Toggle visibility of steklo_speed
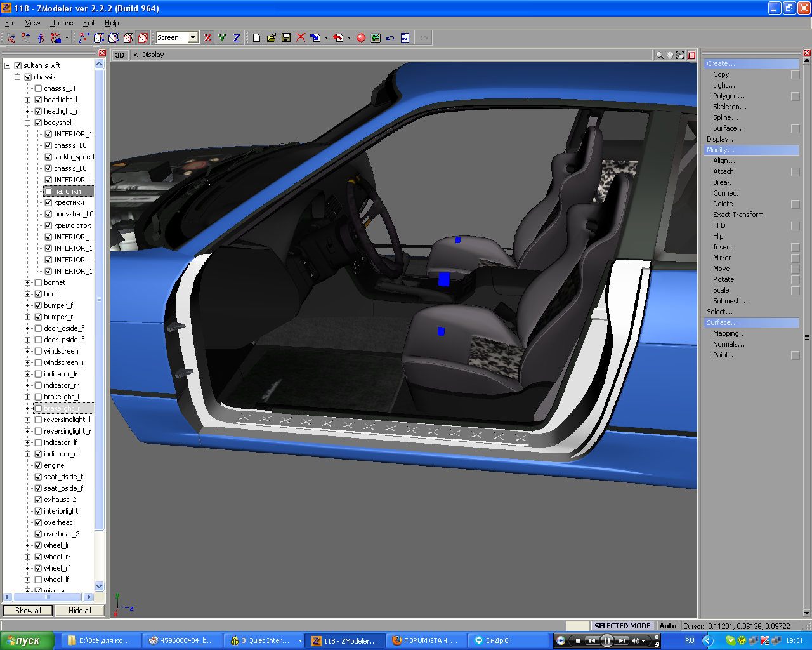Screen dimensions: 812x650 coord(48,157)
